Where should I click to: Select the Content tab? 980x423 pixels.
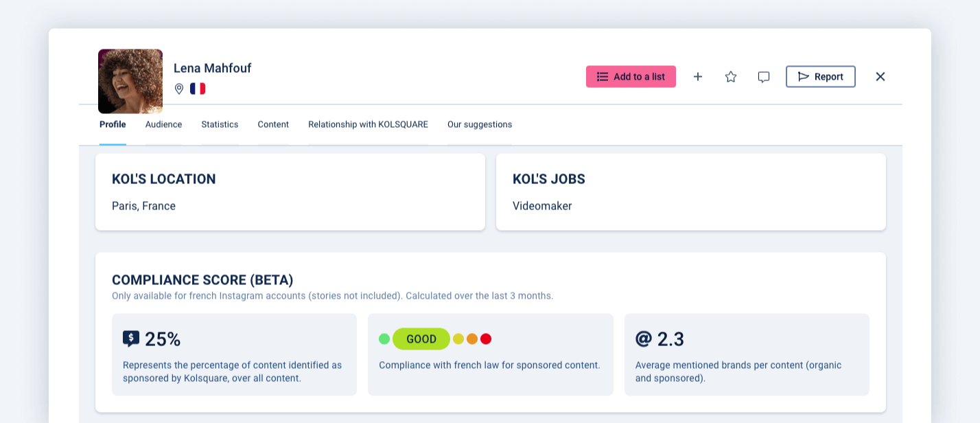pos(273,124)
